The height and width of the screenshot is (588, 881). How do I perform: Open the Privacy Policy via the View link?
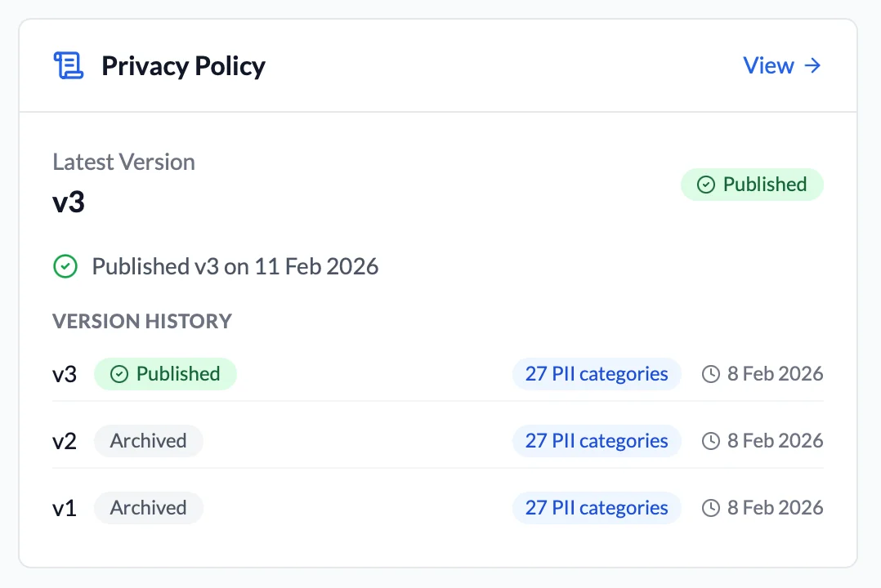pos(768,65)
